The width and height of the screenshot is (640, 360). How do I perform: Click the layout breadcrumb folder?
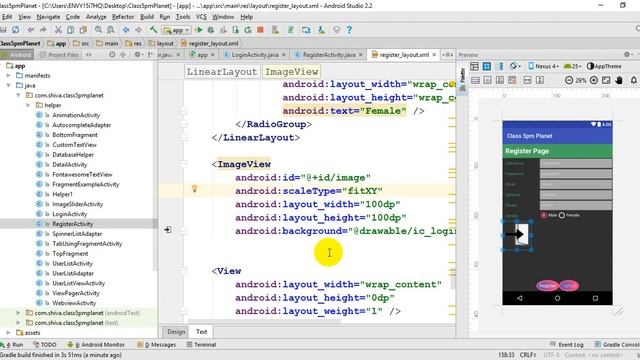(x=161, y=43)
